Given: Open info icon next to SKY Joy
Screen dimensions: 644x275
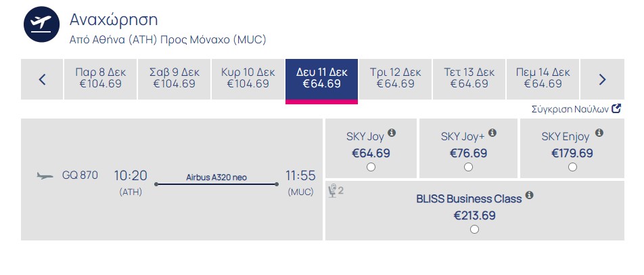Looking at the screenshot, I should click(392, 133).
